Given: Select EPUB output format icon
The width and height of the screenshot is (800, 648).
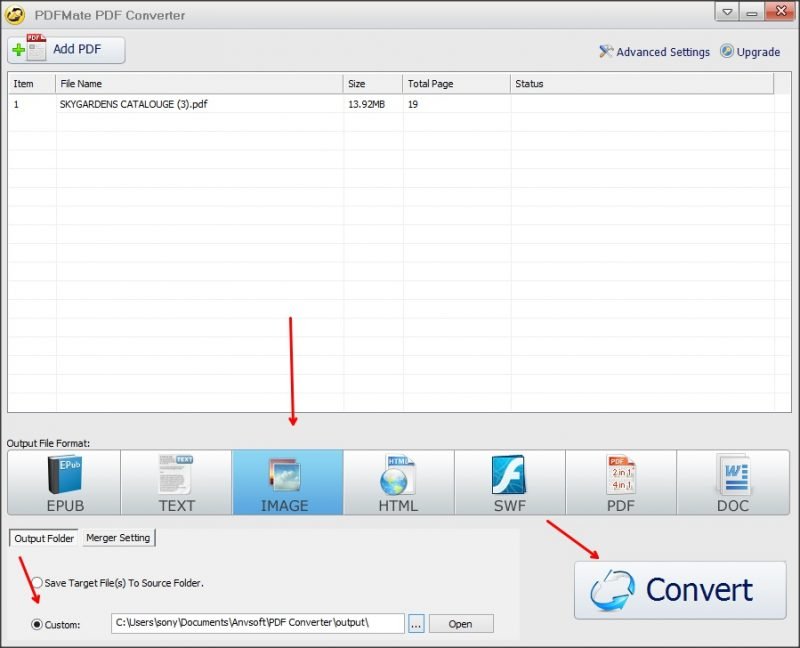Looking at the screenshot, I should [x=64, y=483].
